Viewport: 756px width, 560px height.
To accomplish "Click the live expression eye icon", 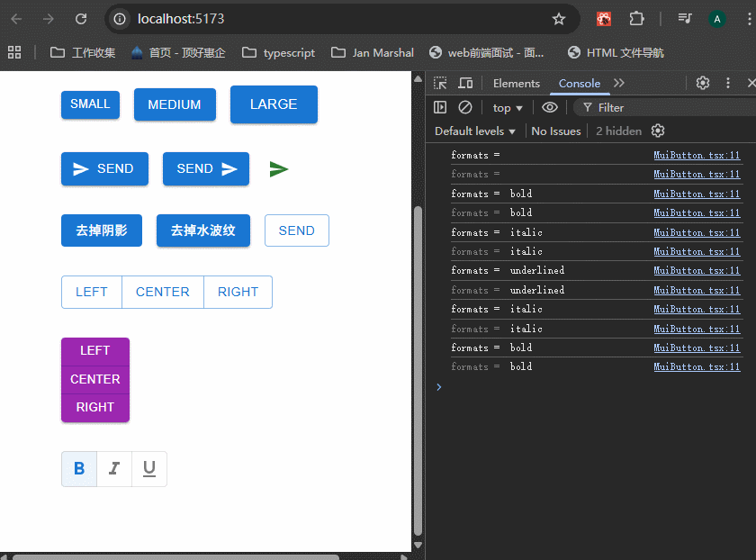I will pos(550,107).
